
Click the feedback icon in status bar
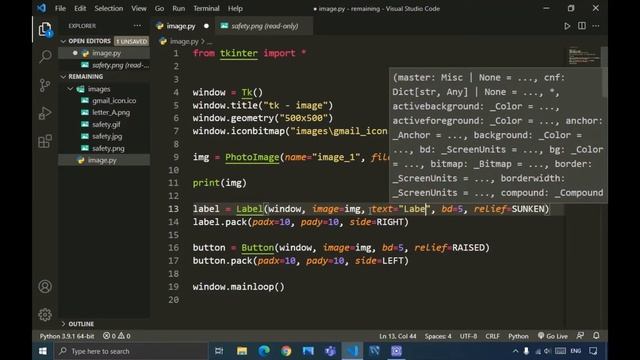click(580, 336)
